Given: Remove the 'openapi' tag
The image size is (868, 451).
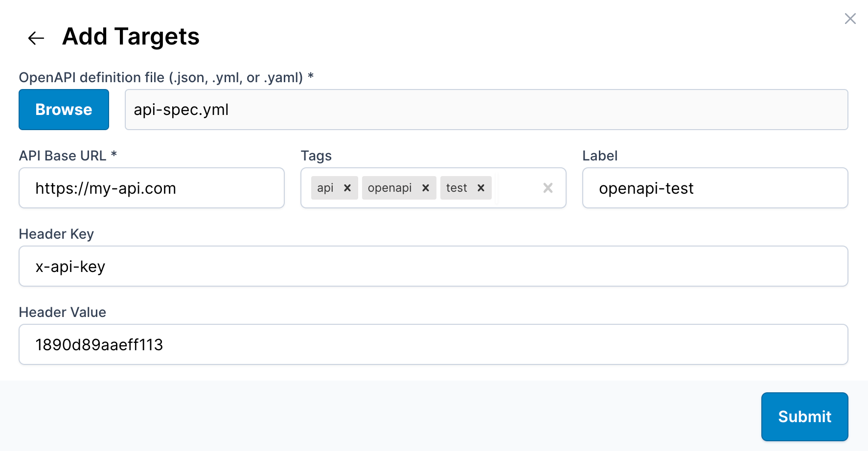Looking at the screenshot, I should 426,188.
